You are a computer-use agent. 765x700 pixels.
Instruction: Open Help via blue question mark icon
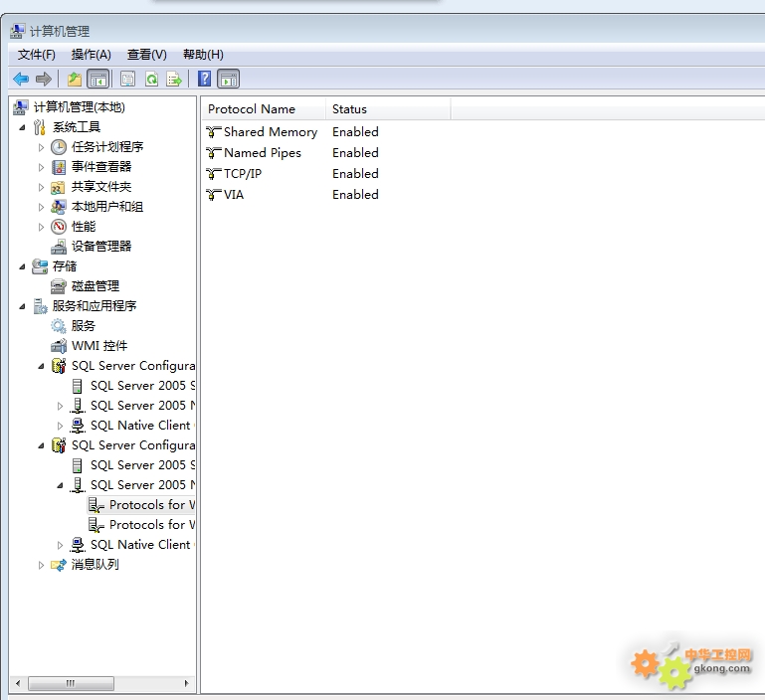(x=204, y=79)
